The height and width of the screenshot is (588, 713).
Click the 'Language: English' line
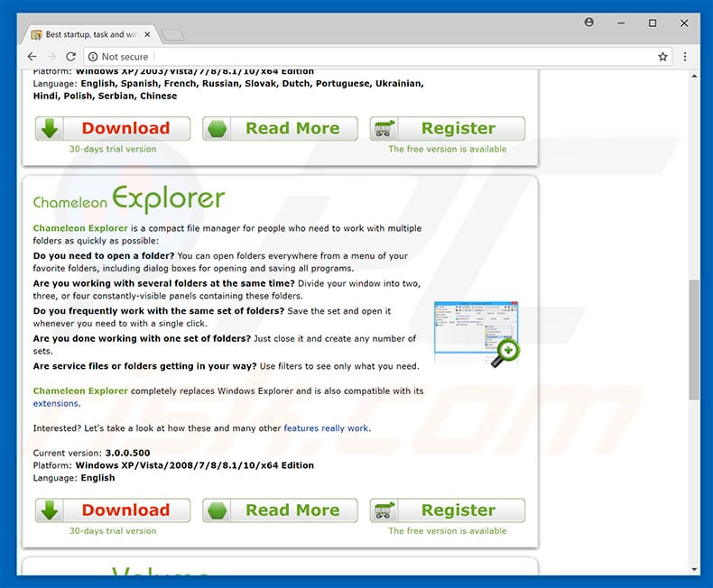(x=74, y=478)
